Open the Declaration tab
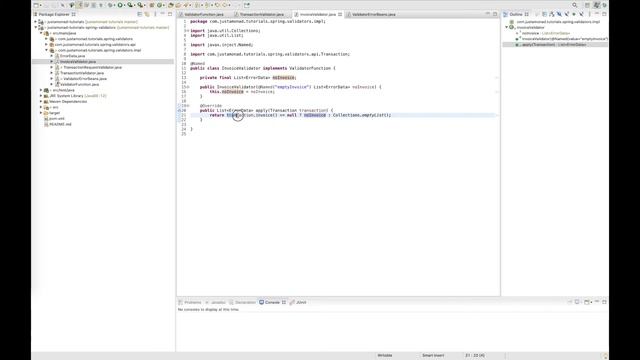640x360 pixels. (x=242, y=302)
